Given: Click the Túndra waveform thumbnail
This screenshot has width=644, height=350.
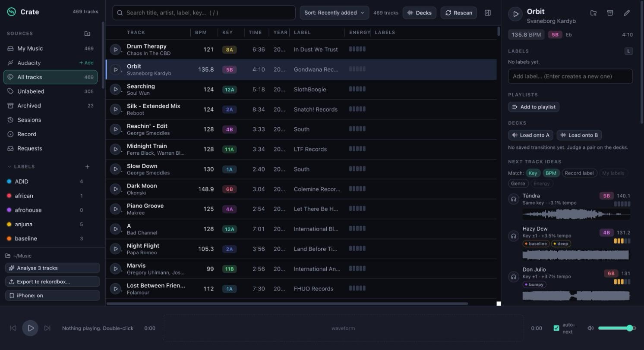Looking at the screenshot, I should click(576, 214).
